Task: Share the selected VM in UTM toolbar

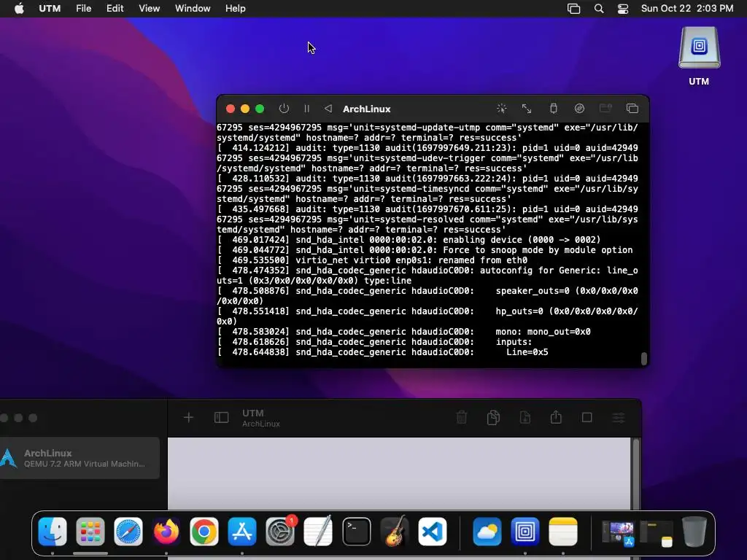Action: 556,417
